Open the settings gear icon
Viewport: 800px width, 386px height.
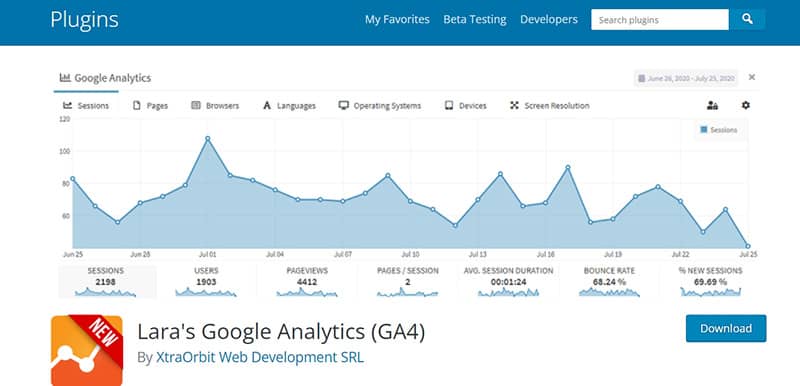(745, 105)
